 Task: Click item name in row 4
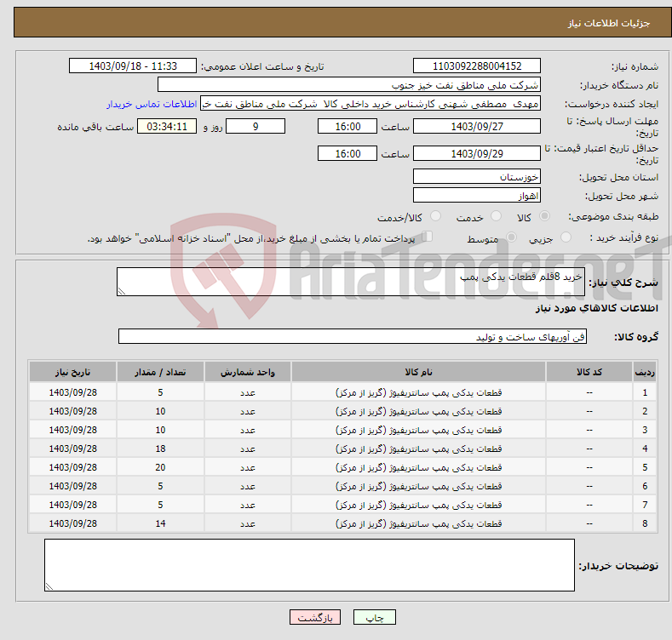pos(418,449)
